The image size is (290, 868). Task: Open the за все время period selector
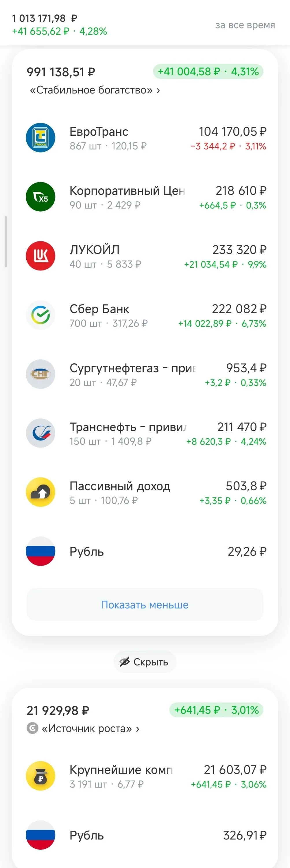(x=245, y=25)
